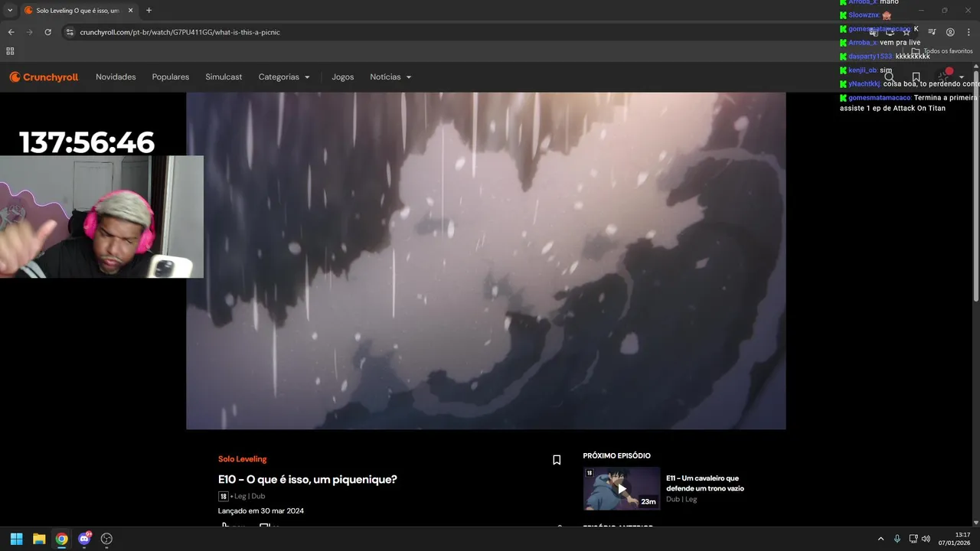Open Crunchyroll search magnifier icon
This screenshot has height=551, width=980.
889,77
